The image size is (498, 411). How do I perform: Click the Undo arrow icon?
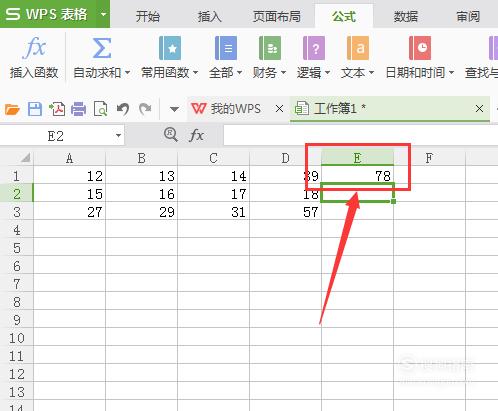123,109
